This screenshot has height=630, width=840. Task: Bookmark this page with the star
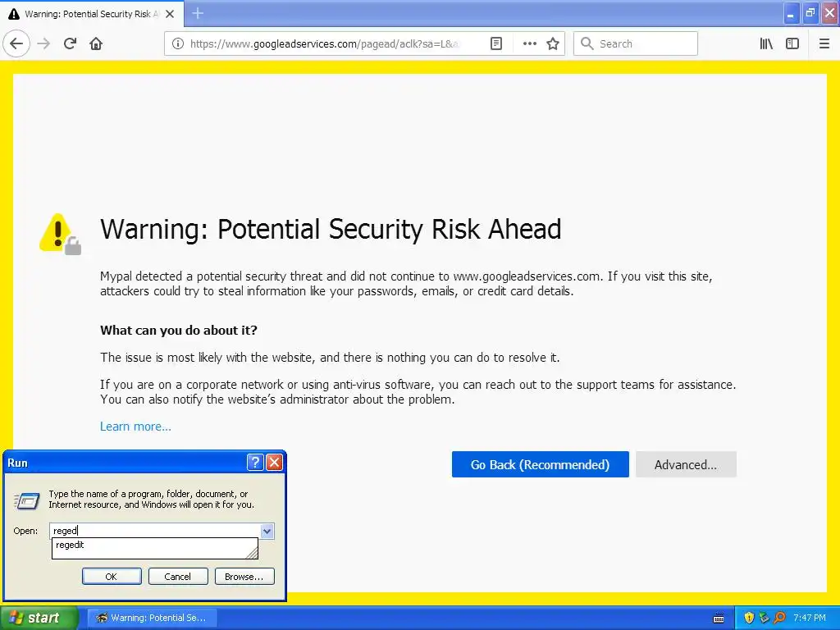click(553, 43)
